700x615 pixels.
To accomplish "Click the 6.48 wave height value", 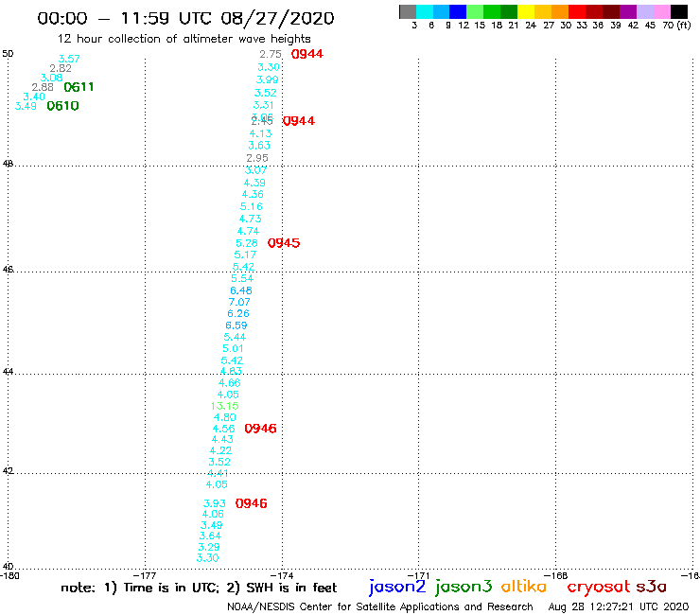I will click(241, 290).
